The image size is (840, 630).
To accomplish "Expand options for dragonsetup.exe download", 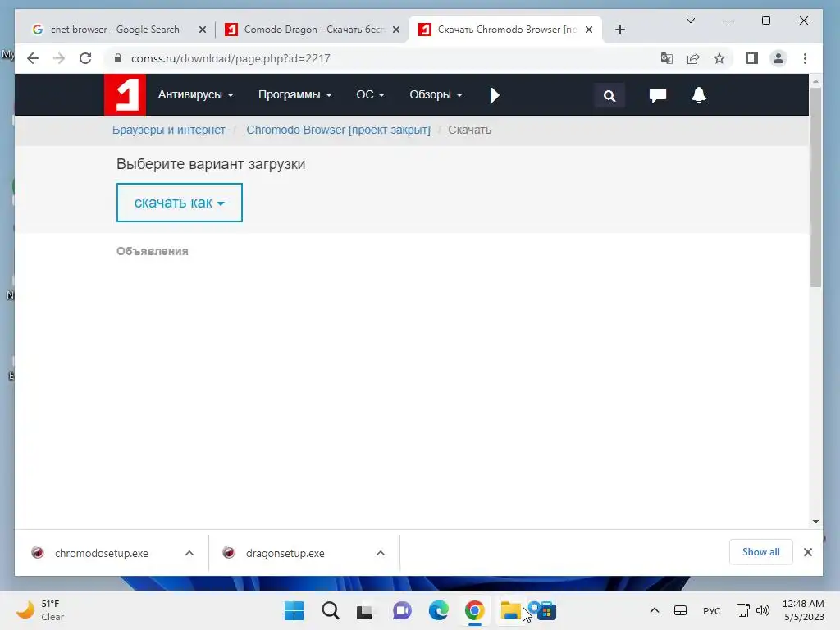I will tap(381, 553).
